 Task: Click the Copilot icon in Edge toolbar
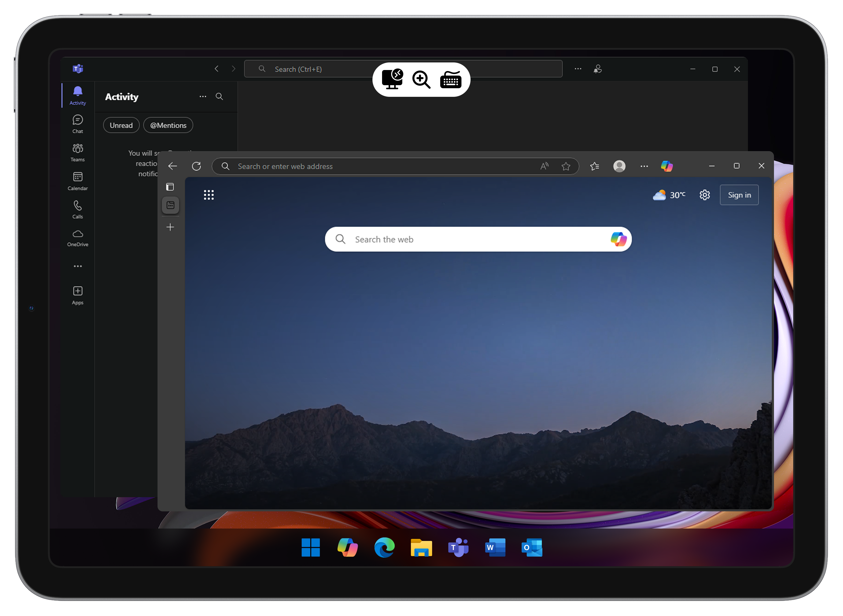(667, 166)
